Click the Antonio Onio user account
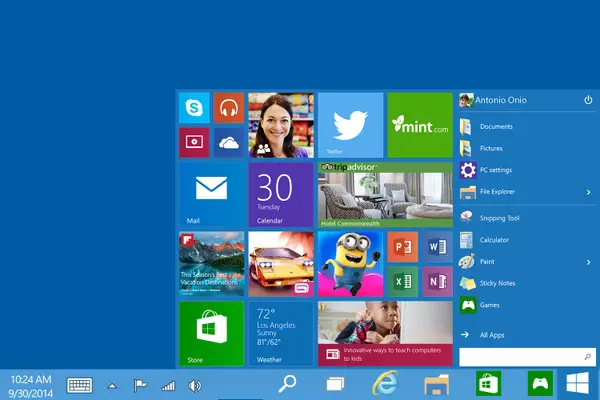This screenshot has width=600, height=400. click(x=493, y=100)
